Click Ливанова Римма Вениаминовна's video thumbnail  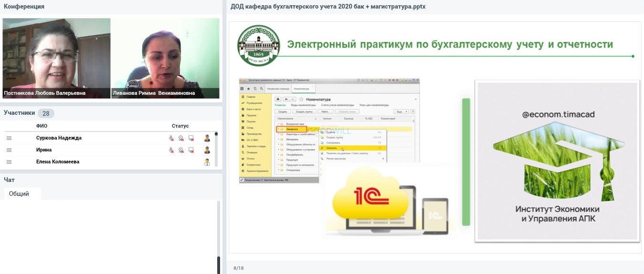pos(166,58)
